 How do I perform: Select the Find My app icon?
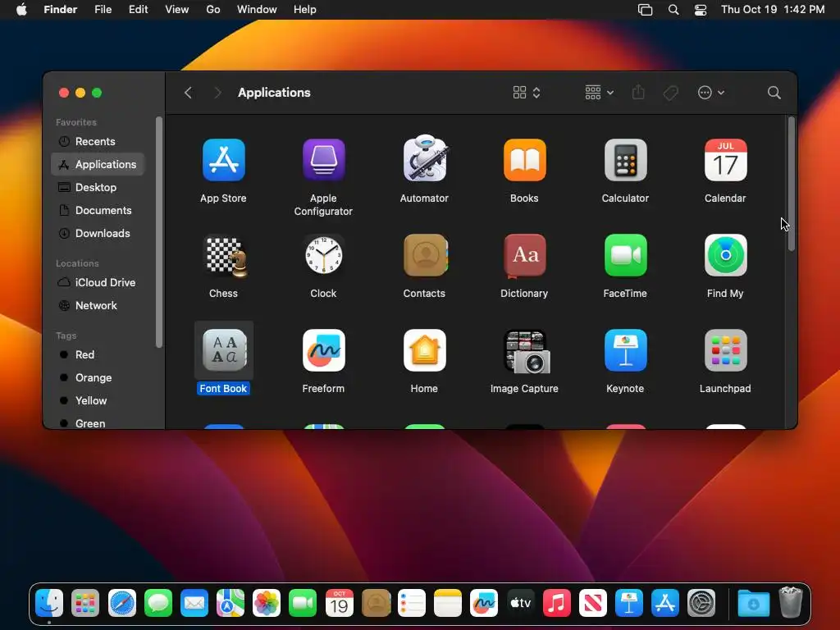click(x=725, y=256)
